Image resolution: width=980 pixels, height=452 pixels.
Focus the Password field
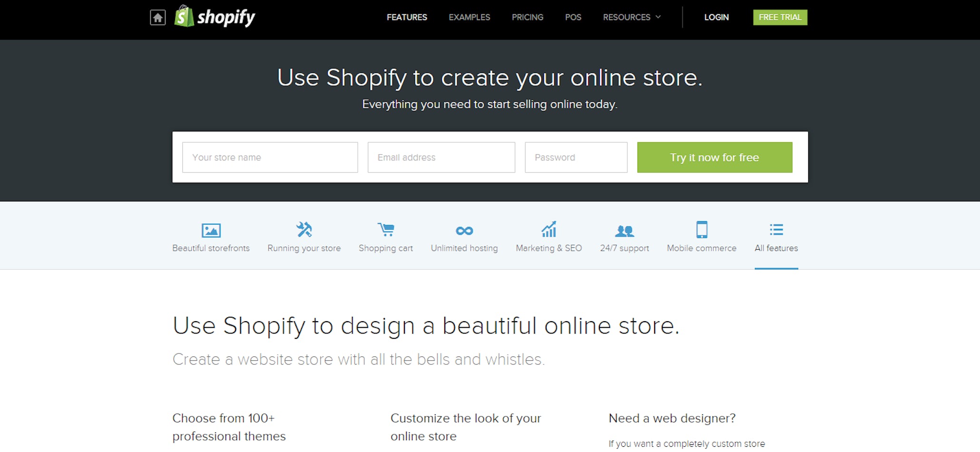click(x=576, y=157)
